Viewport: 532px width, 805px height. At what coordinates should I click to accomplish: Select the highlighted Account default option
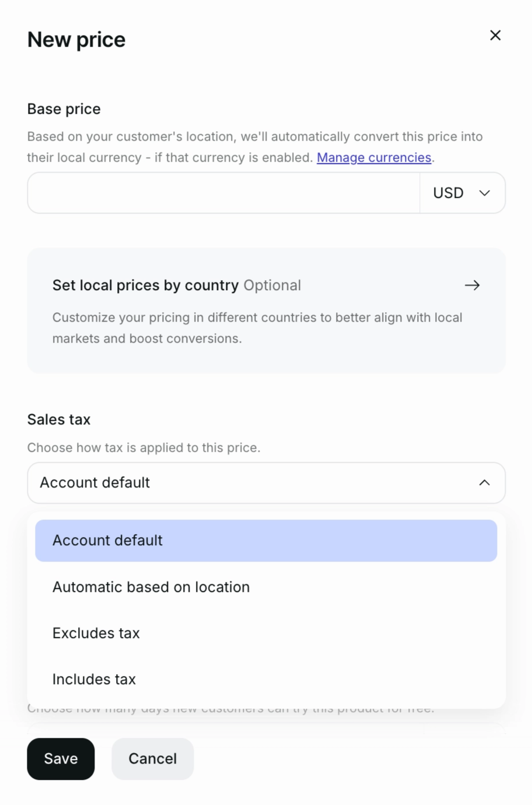click(x=266, y=541)
